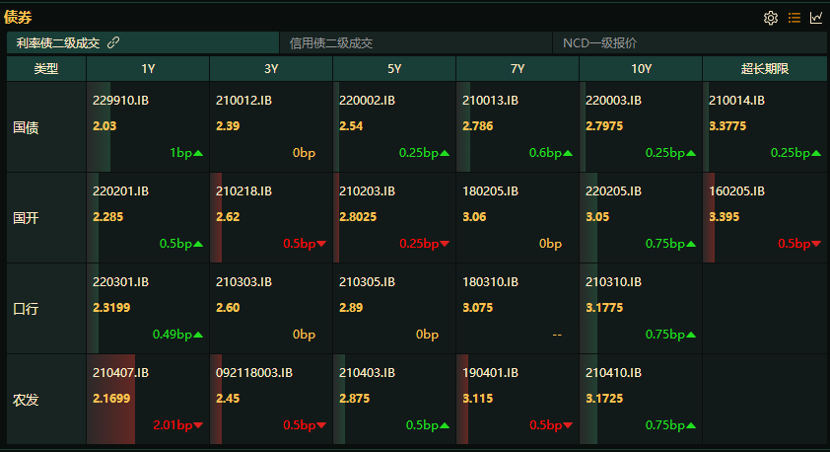Open bond 210303.IB
The height and width of the screenshot is (452, 830).
pyautogui.click(x=244, y=282)
